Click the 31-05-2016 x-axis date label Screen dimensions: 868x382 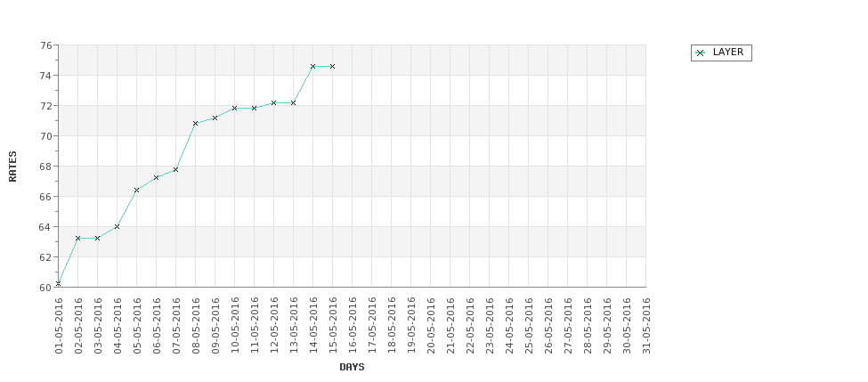(645, 325)
